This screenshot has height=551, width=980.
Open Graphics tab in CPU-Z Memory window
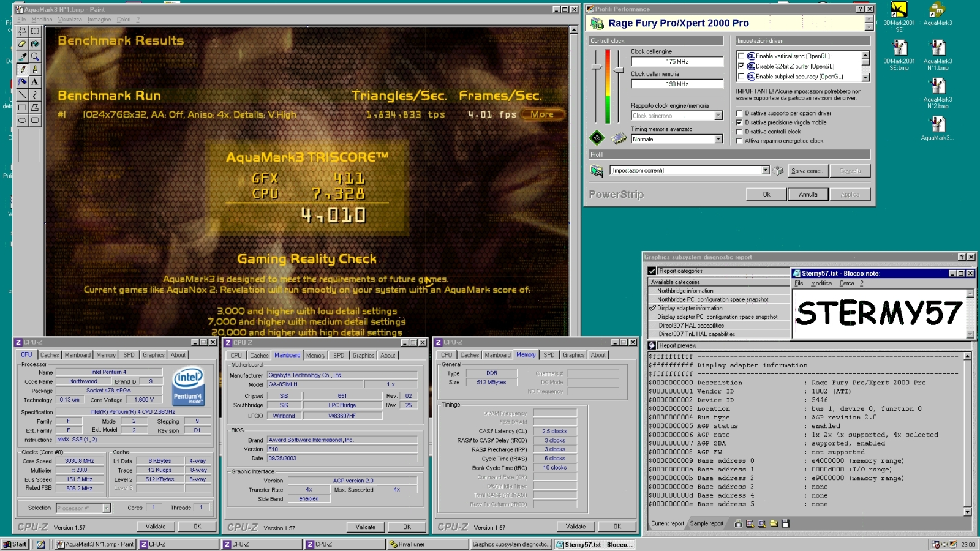coord(574,355)
